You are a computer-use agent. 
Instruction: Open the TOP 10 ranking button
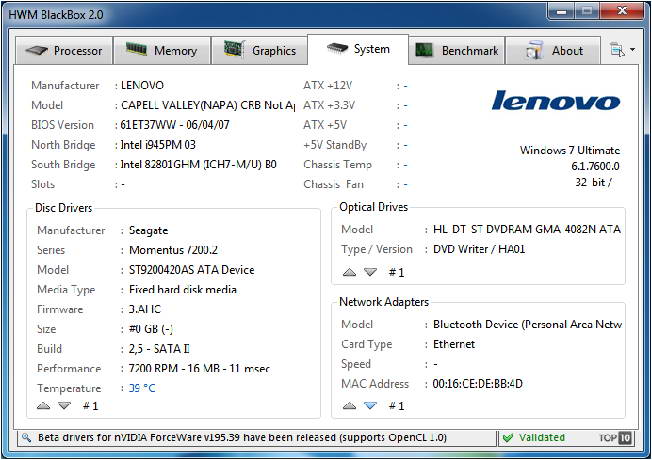click(x=615, y=438)
